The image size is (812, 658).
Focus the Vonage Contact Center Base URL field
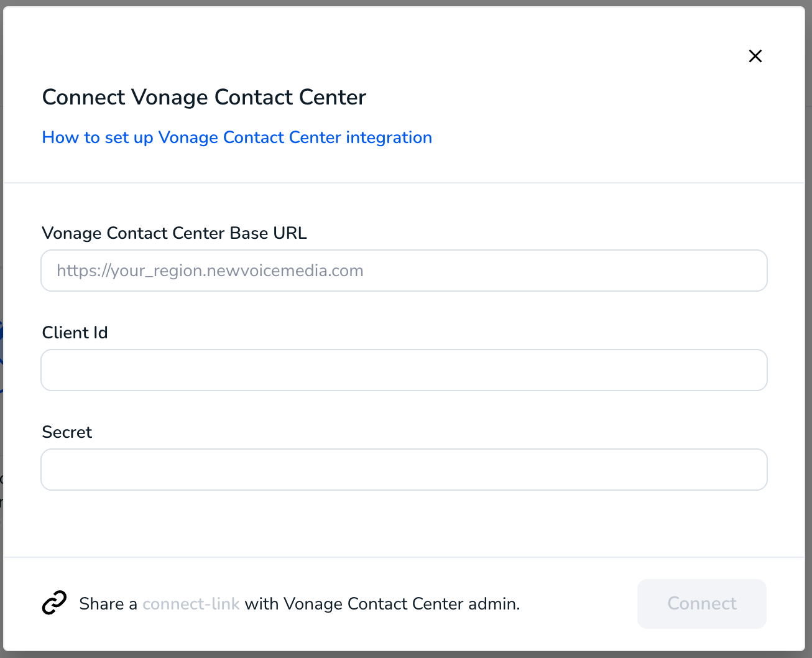(x=404, y=271)
